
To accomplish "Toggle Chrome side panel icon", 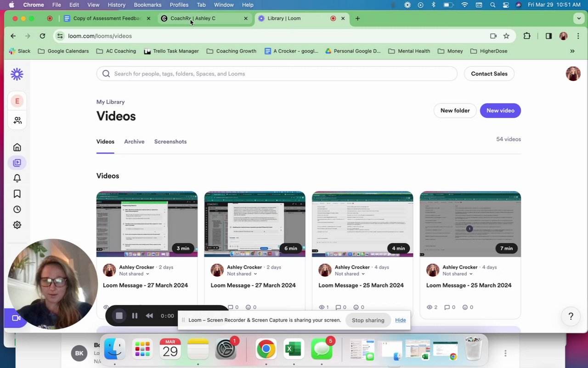I will [548, 36].
